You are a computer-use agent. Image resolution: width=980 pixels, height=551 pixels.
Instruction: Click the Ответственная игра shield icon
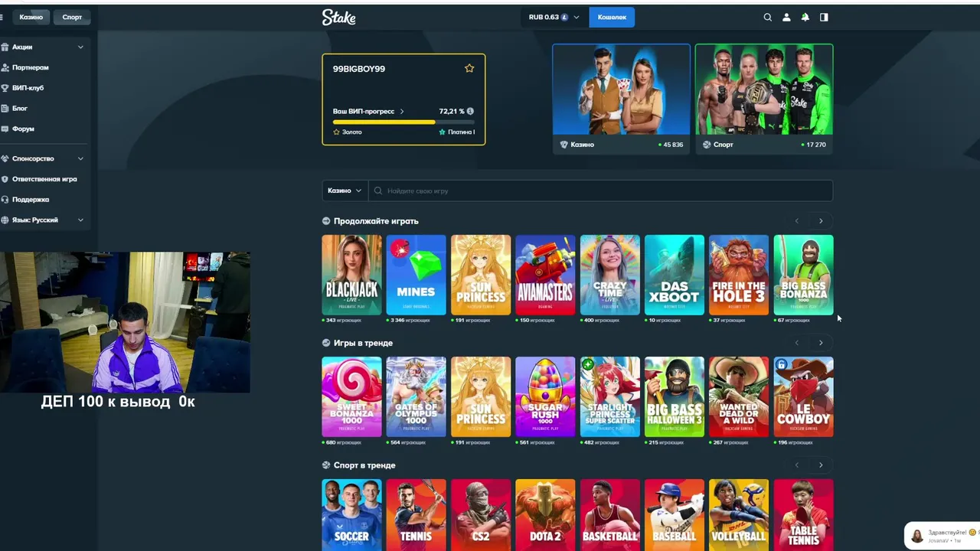tap(5, 179)
